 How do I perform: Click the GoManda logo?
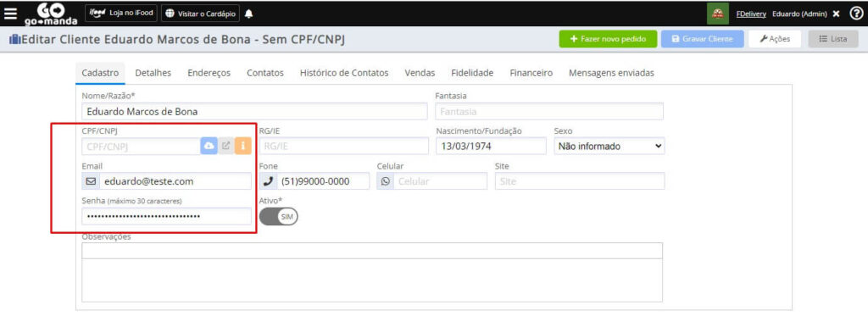[x=50, y=14]
